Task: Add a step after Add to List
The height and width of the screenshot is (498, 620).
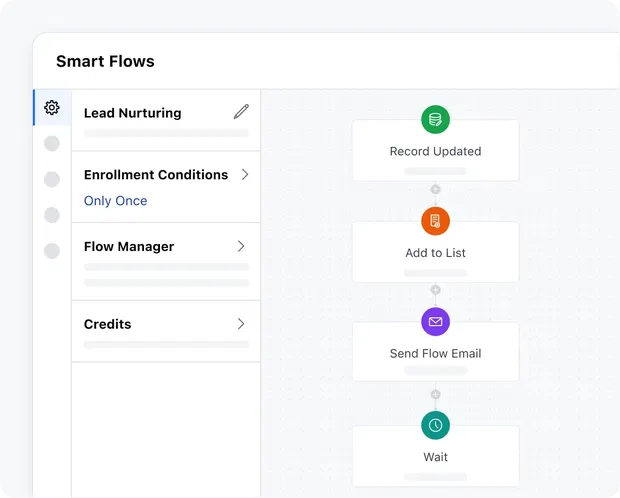Action: point(435,290)
